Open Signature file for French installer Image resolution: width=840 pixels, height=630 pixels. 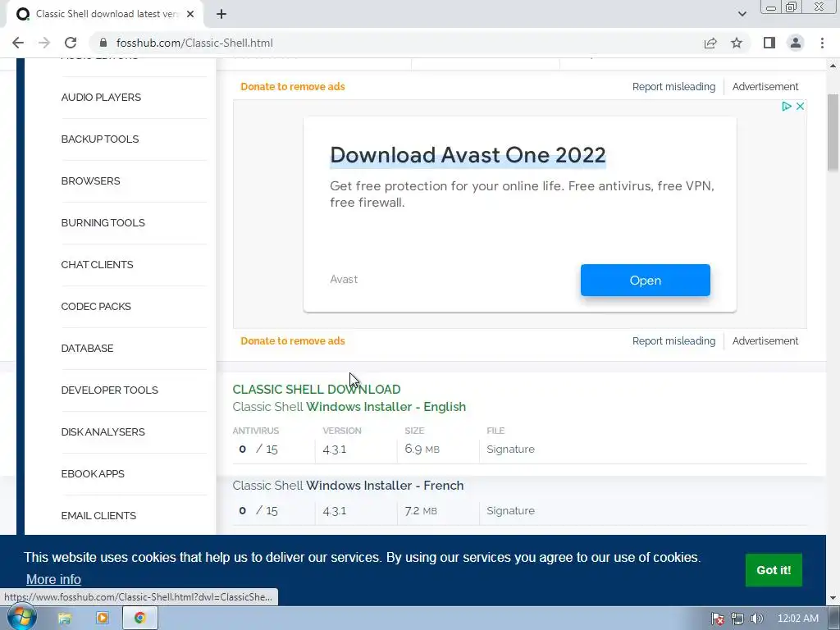click(510, 511)
